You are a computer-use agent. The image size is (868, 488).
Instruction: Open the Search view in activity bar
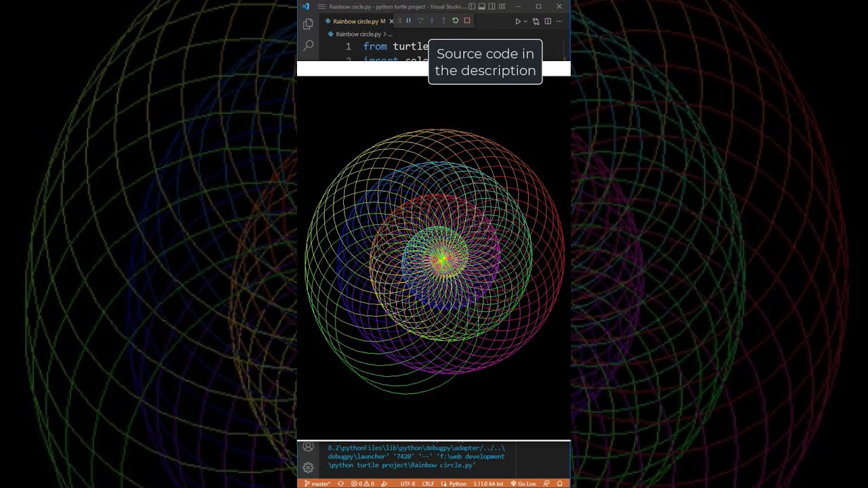[308, 46]
